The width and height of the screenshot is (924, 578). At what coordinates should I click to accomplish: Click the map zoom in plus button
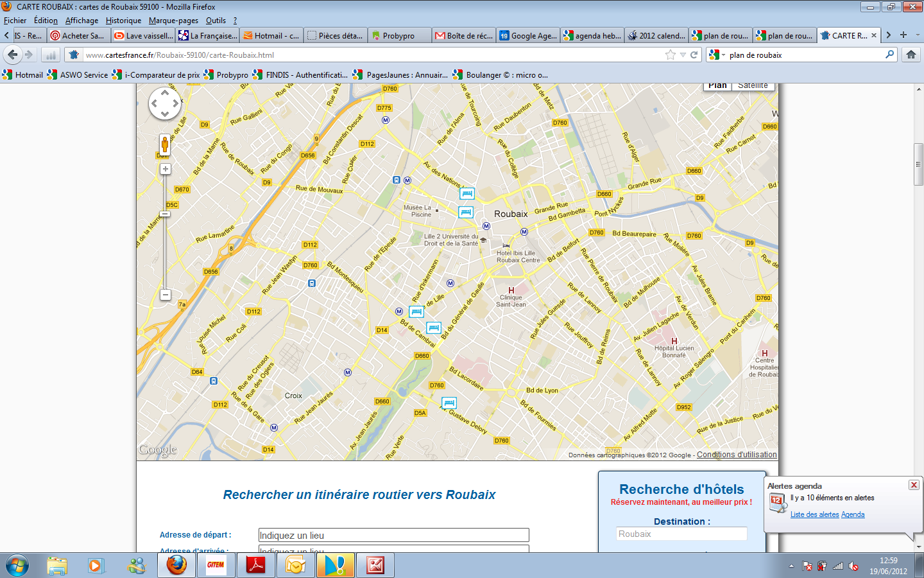[165, 169]
